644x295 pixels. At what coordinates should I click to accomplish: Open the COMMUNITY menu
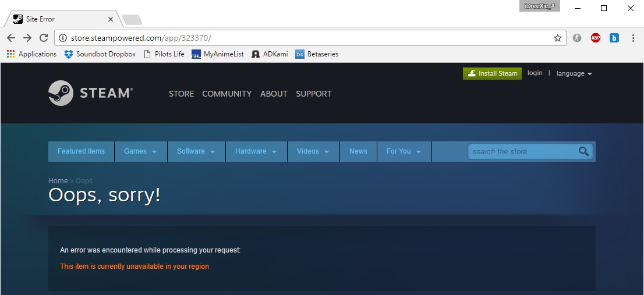(227, 94)
